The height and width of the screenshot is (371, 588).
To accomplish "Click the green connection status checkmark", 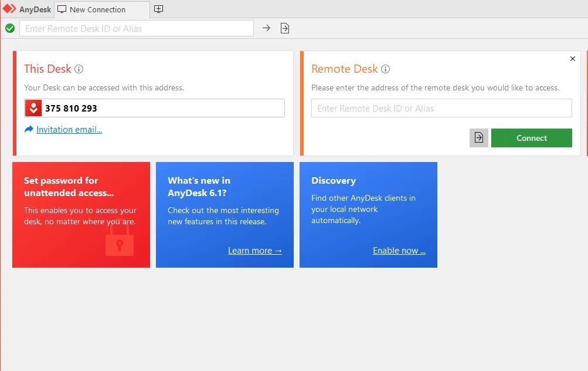I will click(10, 28).
